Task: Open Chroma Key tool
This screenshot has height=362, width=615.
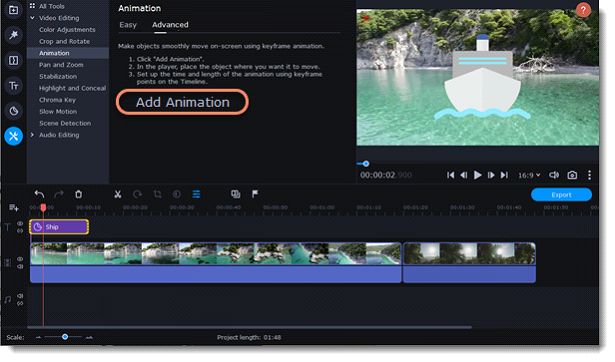Action: coord(57,100)
